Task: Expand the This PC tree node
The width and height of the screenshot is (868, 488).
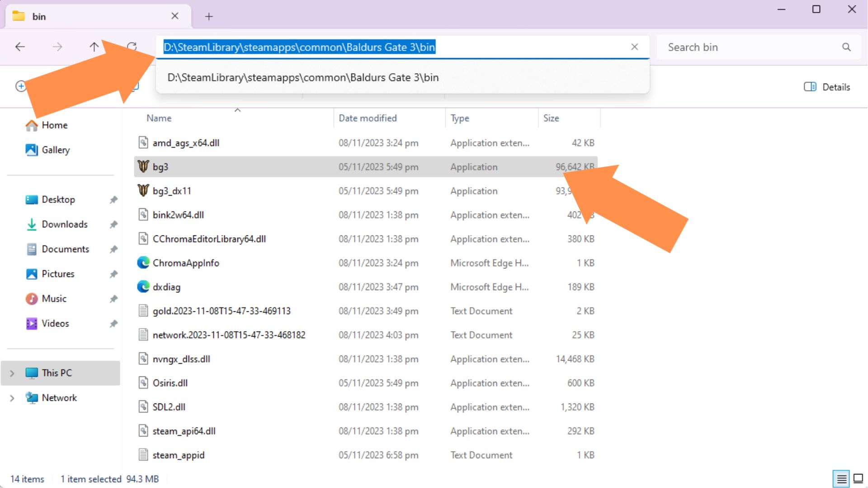Action: pyautogui.click(x=12, y=373)
